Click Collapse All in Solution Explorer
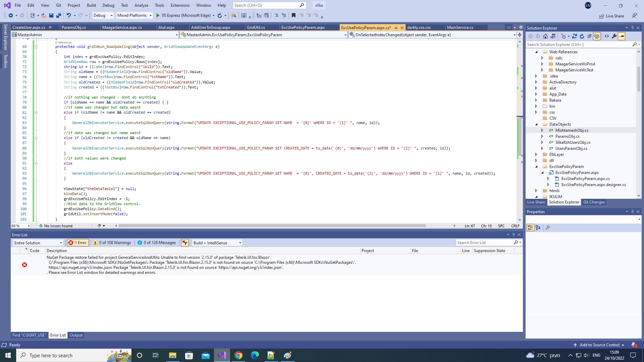This screenshot has height=362, width=644. pos(589,36)
